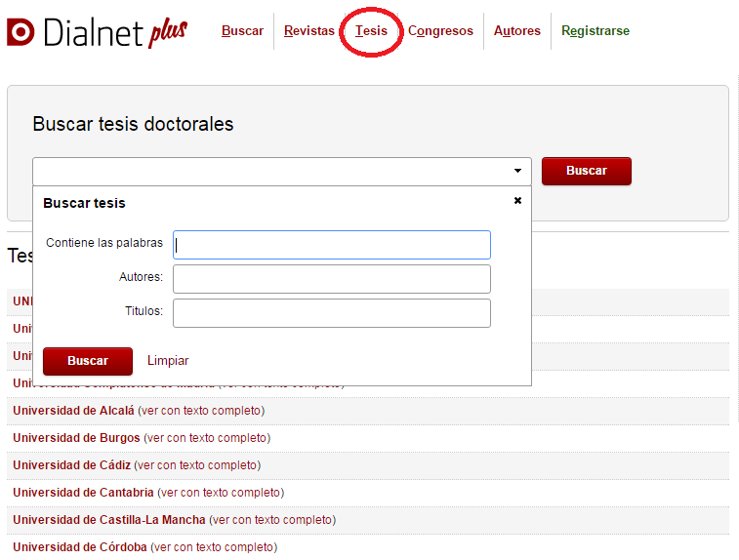The width and height of the screenshot is (739, 560).
Task: Open the Autores section
Action: click(517, 30)
